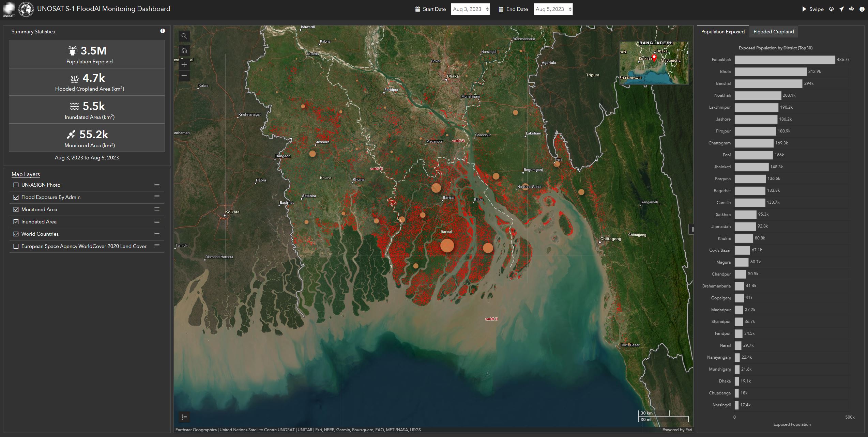
Task: Open End Date picker showing Aug 5, 2023
Action: point(553,9)
